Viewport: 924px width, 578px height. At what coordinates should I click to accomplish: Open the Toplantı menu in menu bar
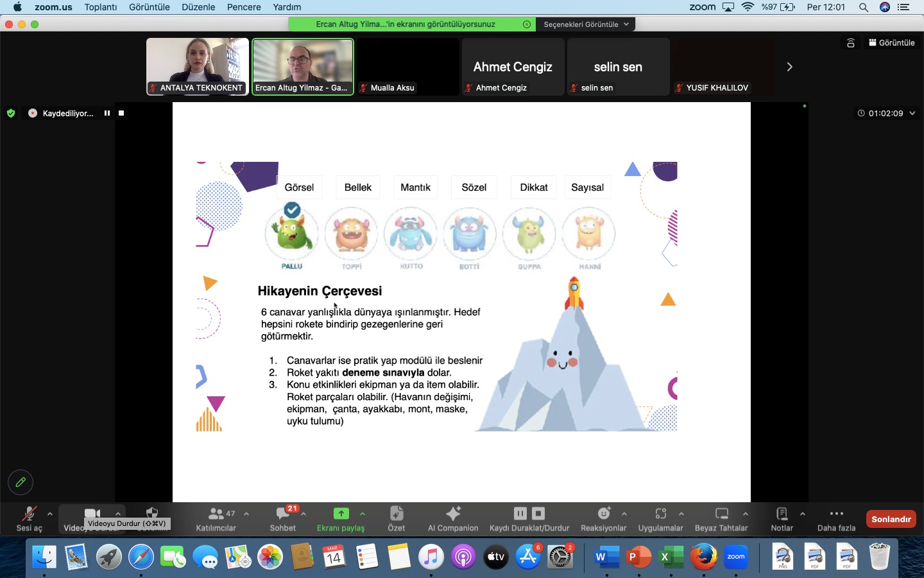[101, 7]
